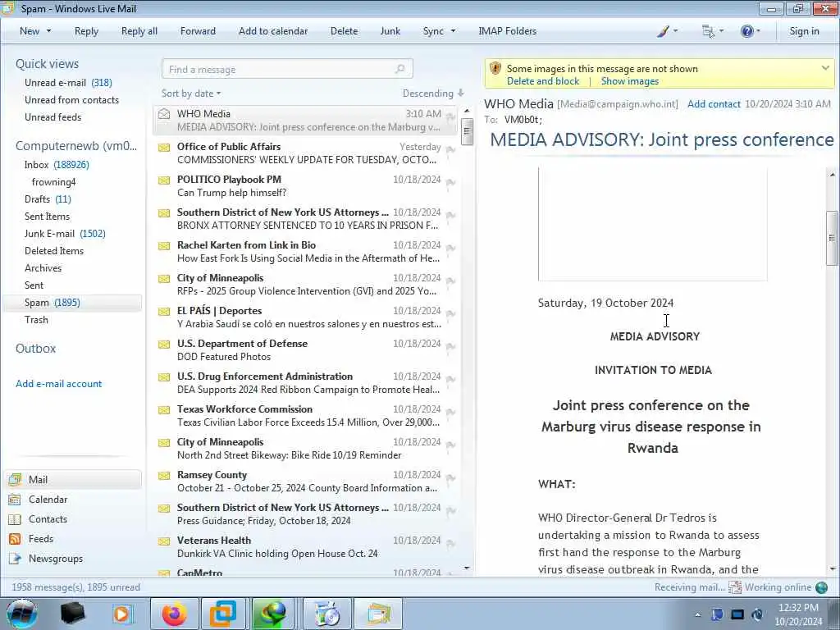Screen dimensions: 840x630
Task: Select the CapMetro message row
Action: 307,572
